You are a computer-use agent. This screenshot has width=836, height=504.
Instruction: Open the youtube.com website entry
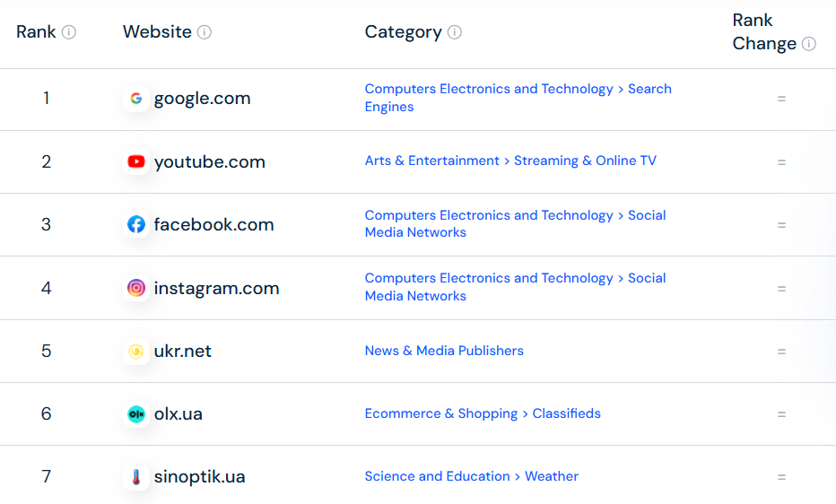[x=210, y=161]
